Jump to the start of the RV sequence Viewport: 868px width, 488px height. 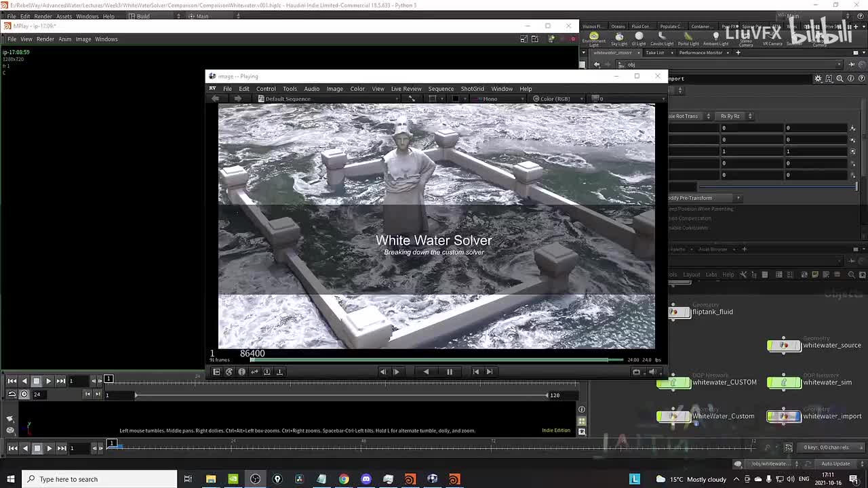pos(476,371)
